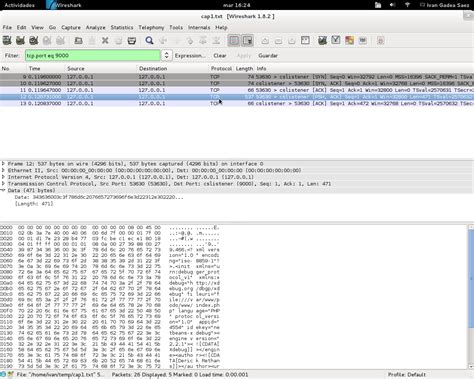Expand the Frame 12 tree row
Viewport: 474px width, 379px height.
click(3, 164)
